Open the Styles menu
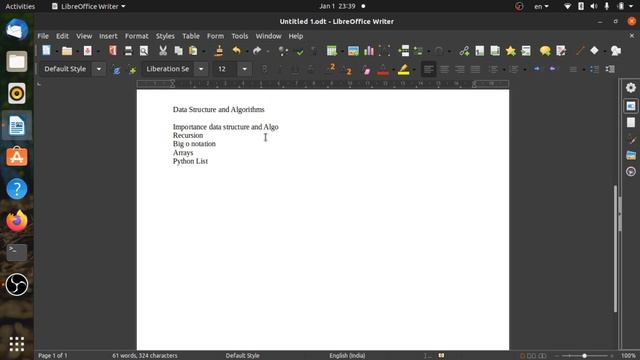 165,36
